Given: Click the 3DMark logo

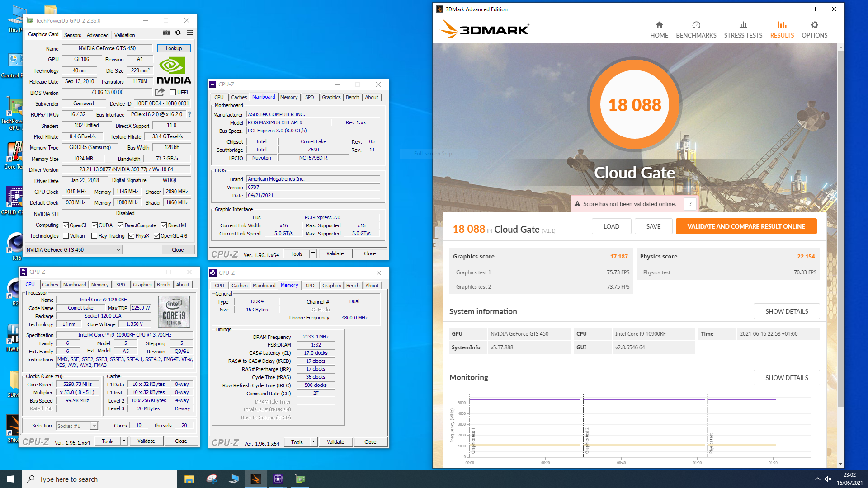Looking at the screenshot, I should pyautogui.click(x=484, y=29).
